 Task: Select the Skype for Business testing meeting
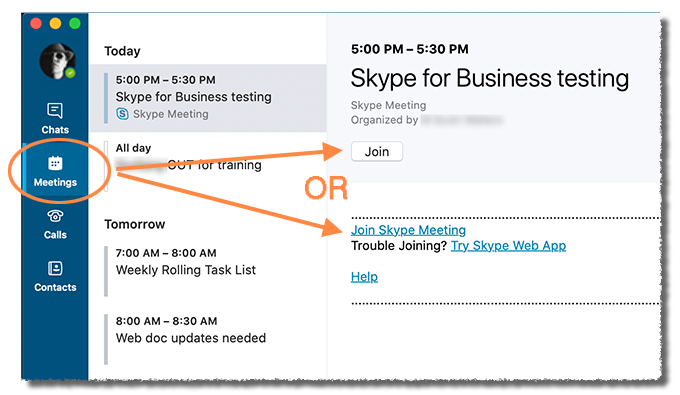(208, 98)
